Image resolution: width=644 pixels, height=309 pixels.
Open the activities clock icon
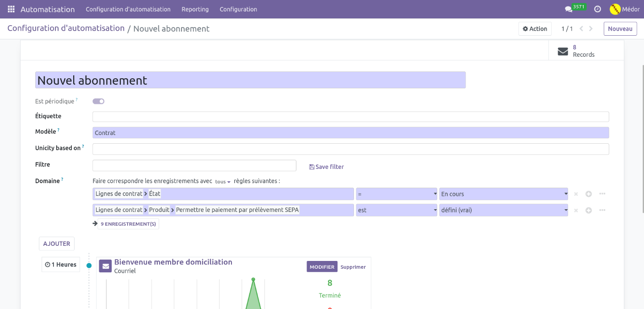click(597, 9)
